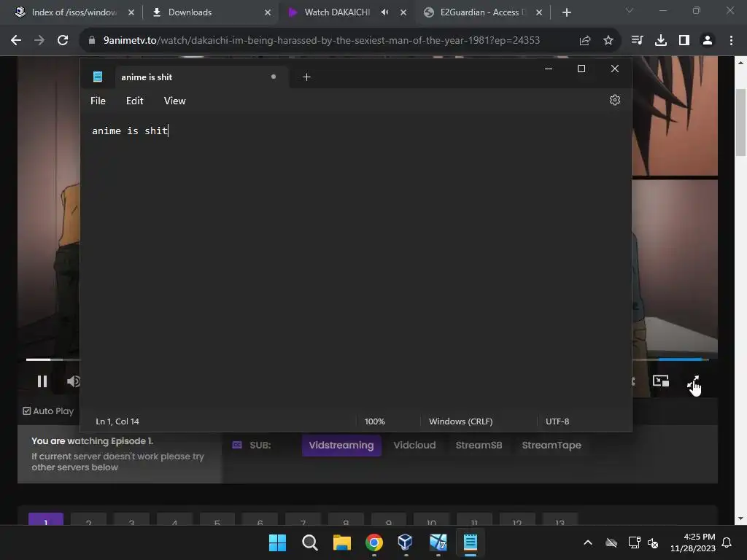
Task: Close the E2Guardian browser tab
Action: (539, 12)
